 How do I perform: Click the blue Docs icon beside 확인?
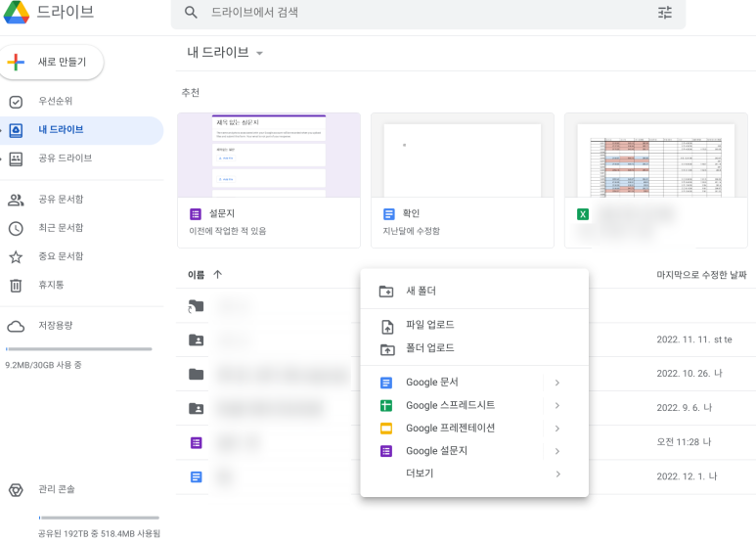[388, 214]
